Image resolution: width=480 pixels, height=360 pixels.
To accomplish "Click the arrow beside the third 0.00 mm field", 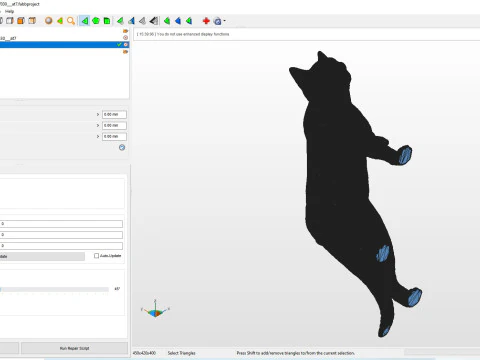I will (98, 137).
